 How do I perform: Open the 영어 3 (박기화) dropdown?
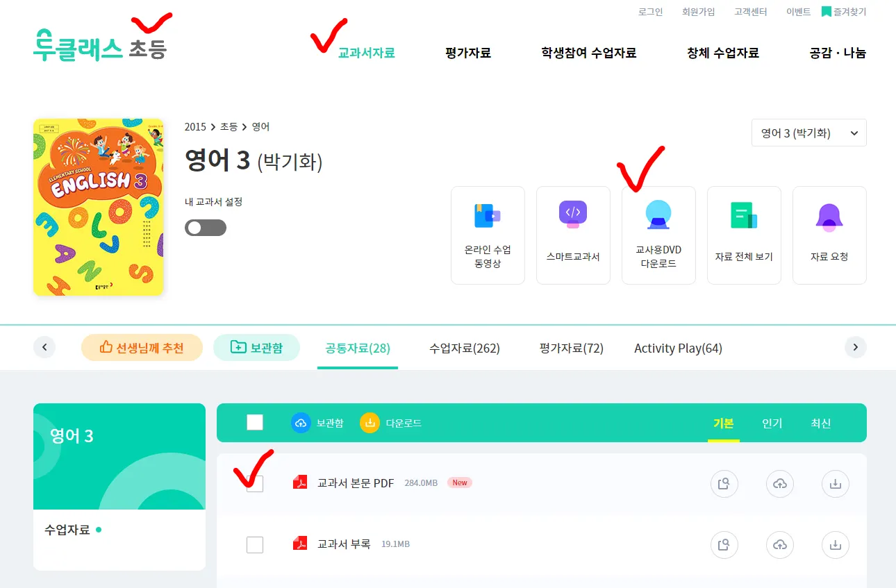808,132
